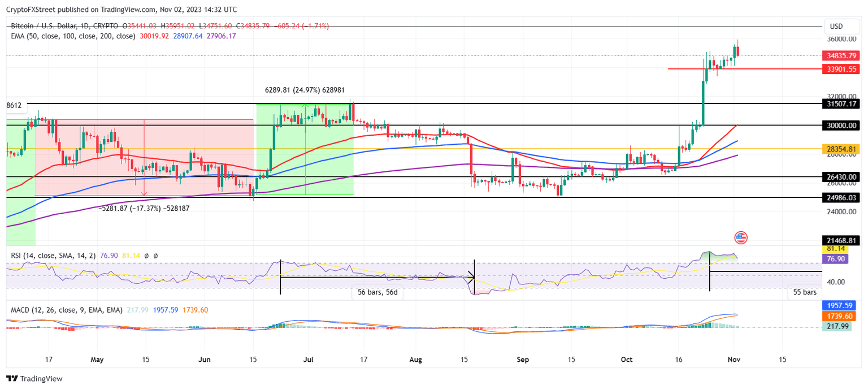This screenshot has width=868, height=389.
Task: Click the red 34835.79 price label
Action: pyautogui.click(x=841, y=55)
